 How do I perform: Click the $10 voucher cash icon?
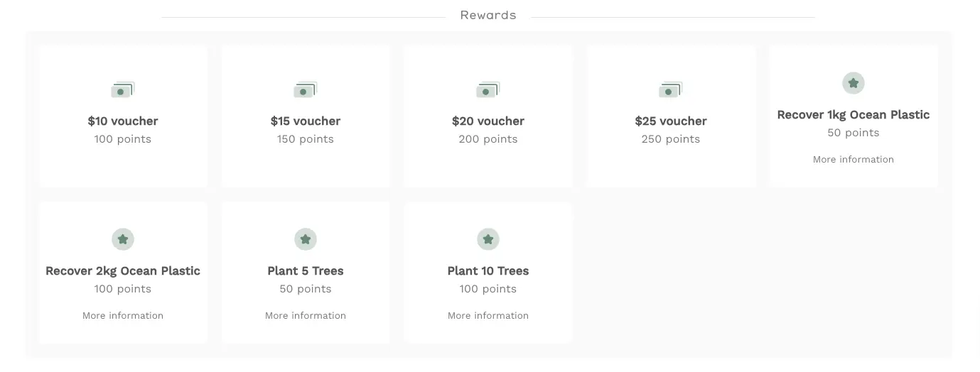pos(122,90)
